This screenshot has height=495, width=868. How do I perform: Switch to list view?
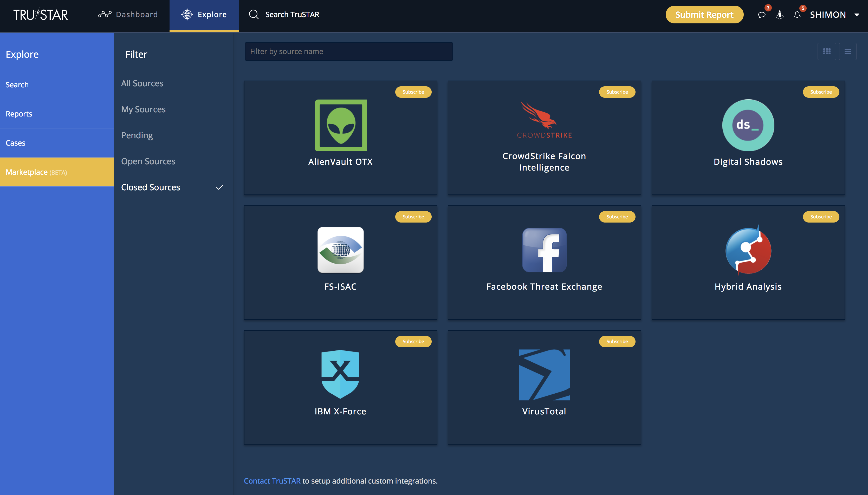[847, 51]
